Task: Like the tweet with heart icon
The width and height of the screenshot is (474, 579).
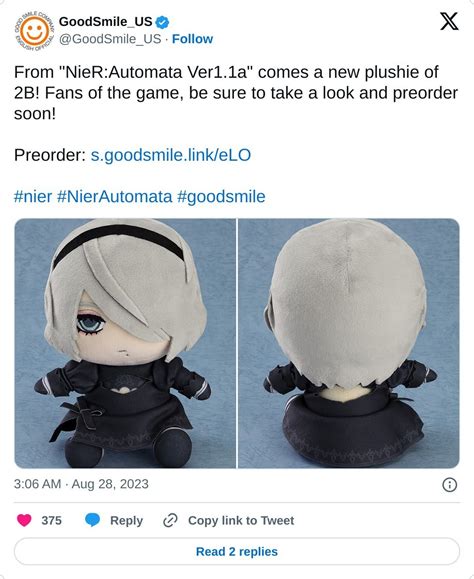Action: coord(24,520)
